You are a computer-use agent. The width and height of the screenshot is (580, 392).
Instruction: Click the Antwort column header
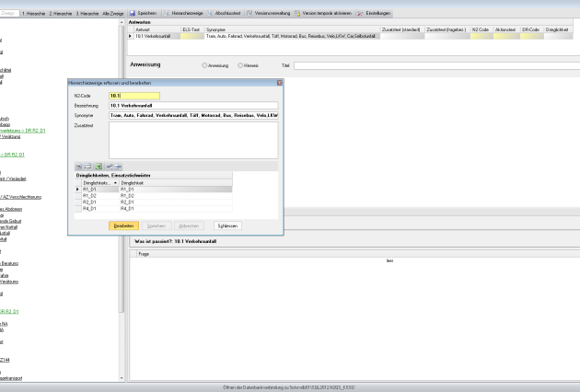click(157, 29)
